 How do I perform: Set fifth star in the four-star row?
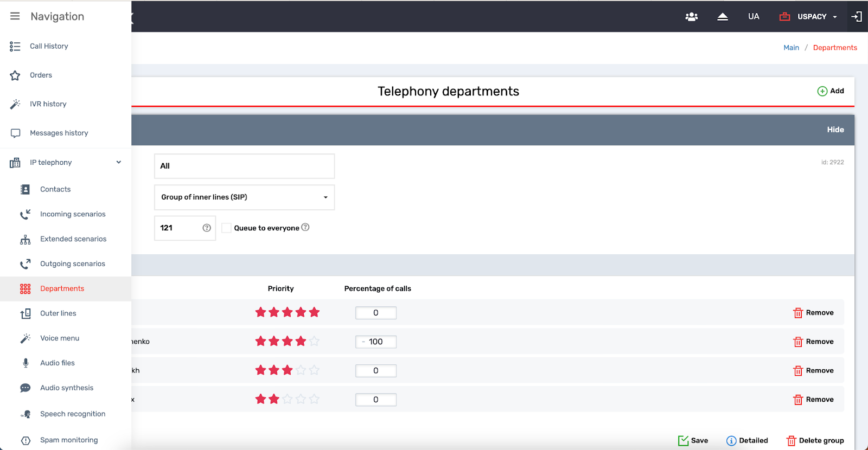point(314,342)
